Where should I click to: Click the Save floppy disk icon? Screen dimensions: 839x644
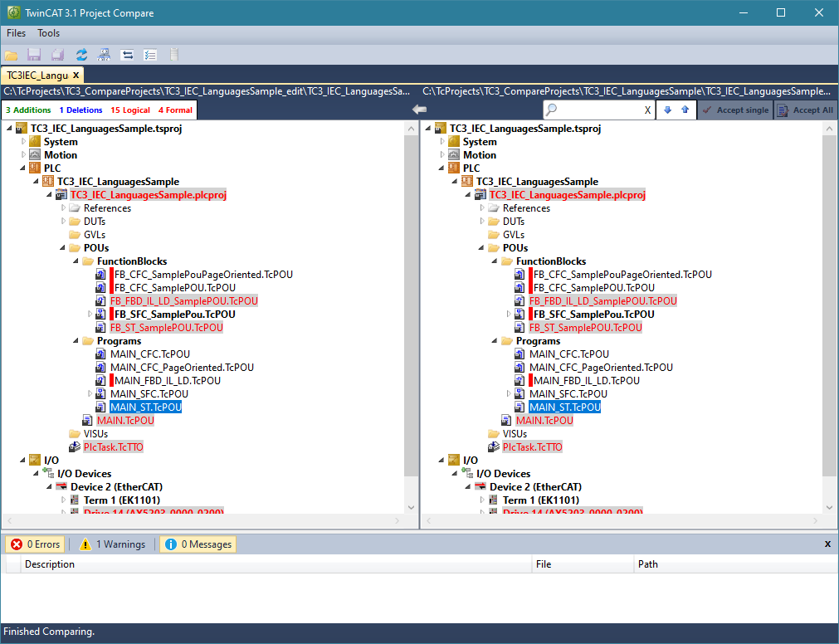pos(34,55)
